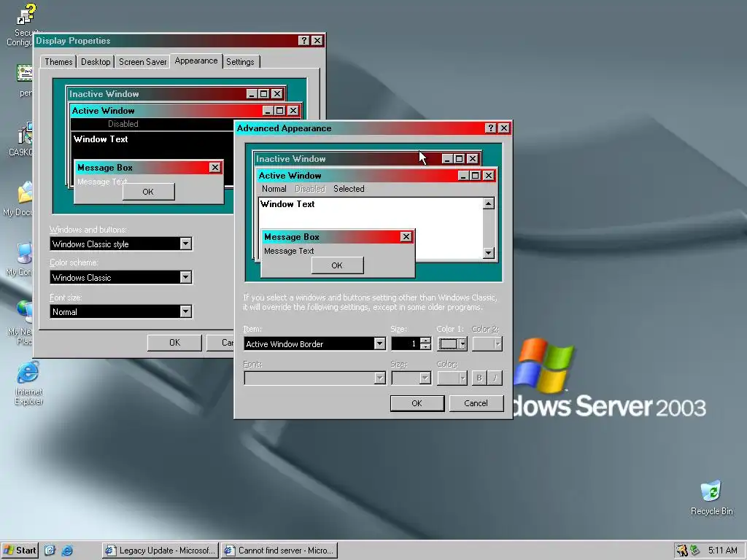The width and height of the screenshot is (747, 560).
Task: Click the Show Desktop quick launch icon
Action: [x=50, y=551]
